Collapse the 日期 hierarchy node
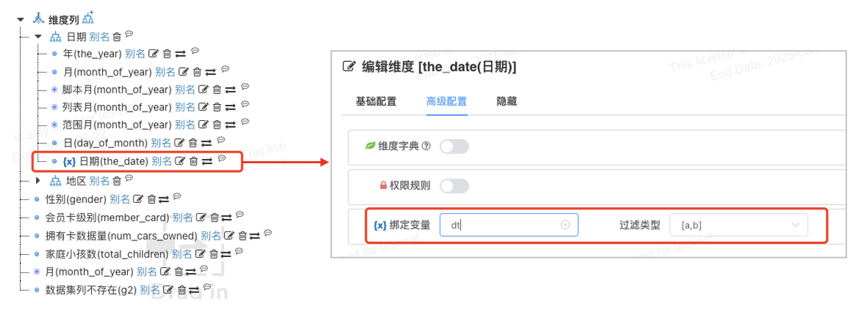Image resolution: width=868 pixels, height=314 pixels. click(x=38, y=36)
